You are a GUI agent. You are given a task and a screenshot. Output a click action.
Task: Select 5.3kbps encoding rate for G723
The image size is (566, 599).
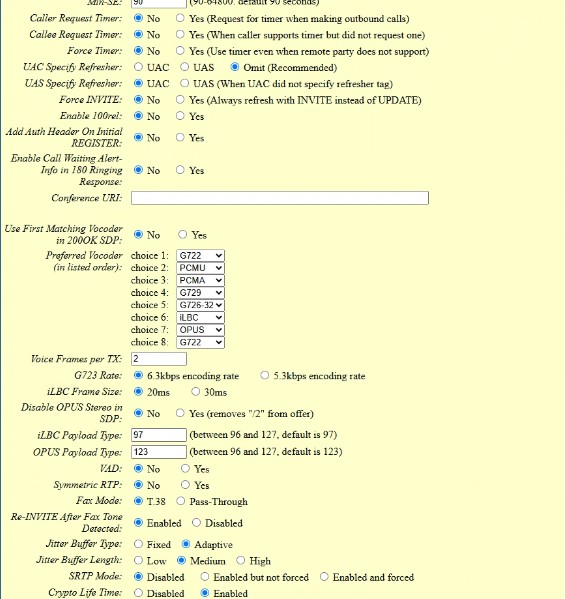click(264, 375)
